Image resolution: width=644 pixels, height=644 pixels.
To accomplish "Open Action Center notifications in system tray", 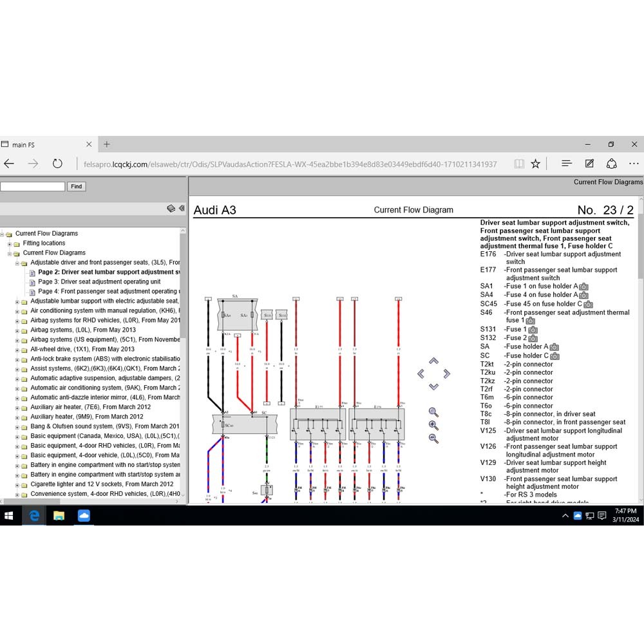I will click(x=602, y=515).
